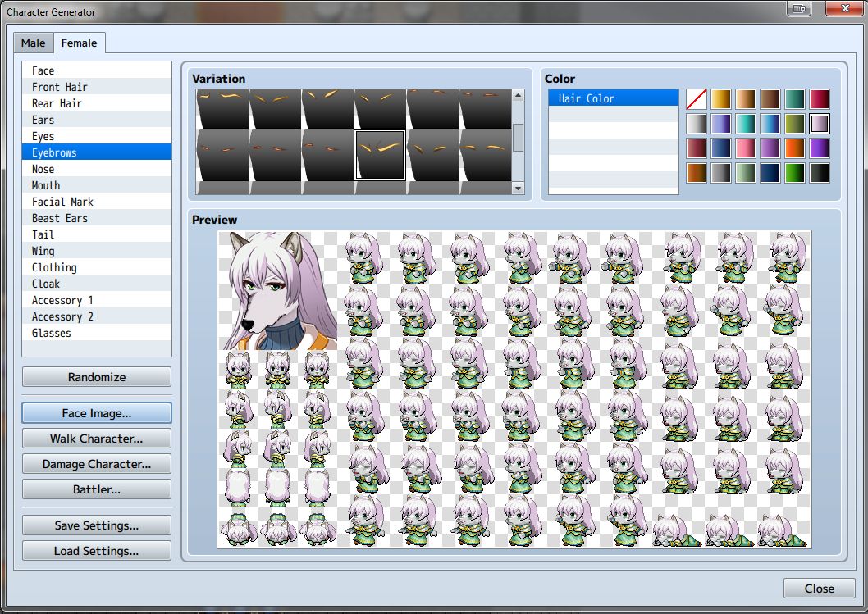Open Face Image export
This screenshot has height=614, width=868.
point(97,413)
